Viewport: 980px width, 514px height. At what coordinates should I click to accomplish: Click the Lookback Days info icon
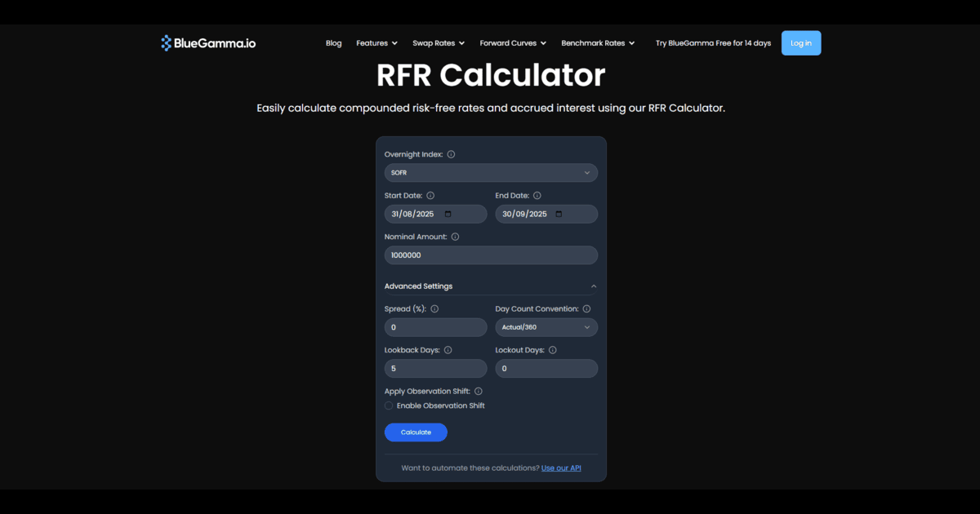[x=448, y=350]
